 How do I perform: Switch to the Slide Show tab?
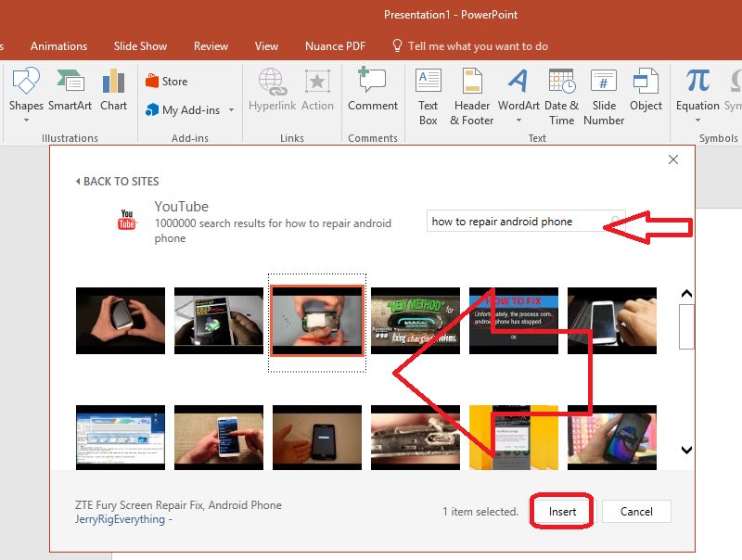coord(140,45)
